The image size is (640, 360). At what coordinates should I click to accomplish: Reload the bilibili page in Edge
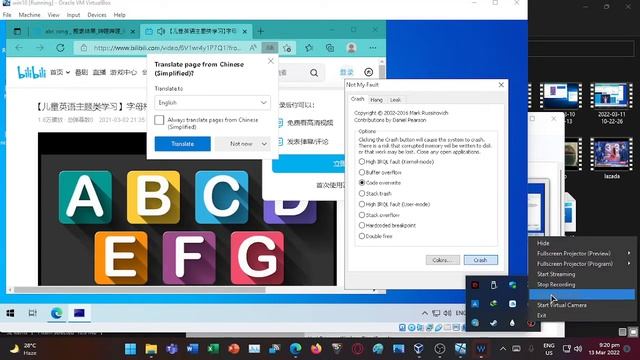tap(60, 48)
